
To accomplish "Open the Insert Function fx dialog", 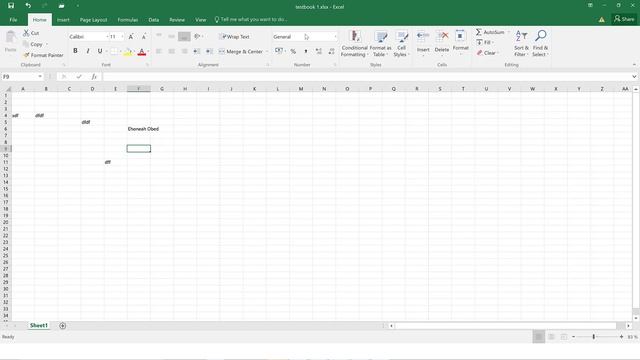I will (94, 77).
